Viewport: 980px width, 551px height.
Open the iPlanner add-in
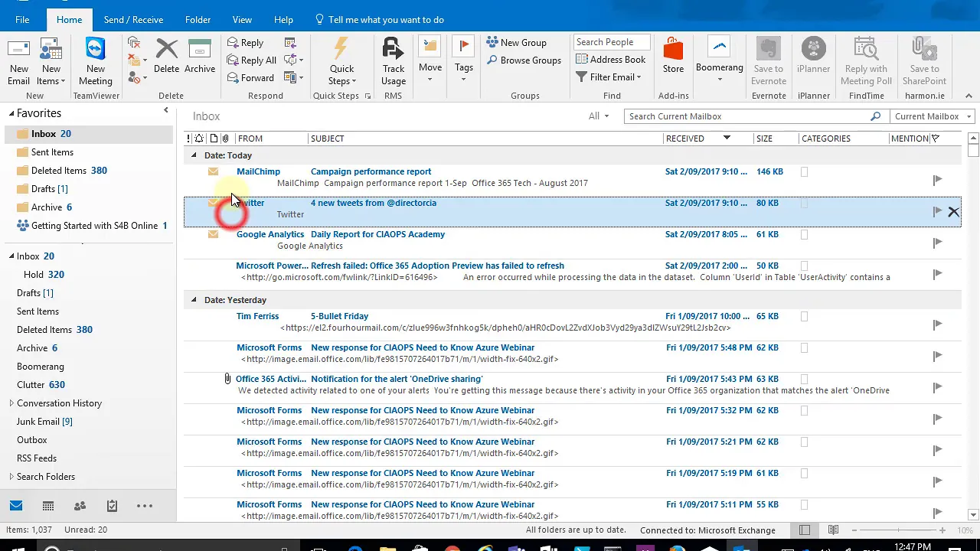[x=813, y=57]
